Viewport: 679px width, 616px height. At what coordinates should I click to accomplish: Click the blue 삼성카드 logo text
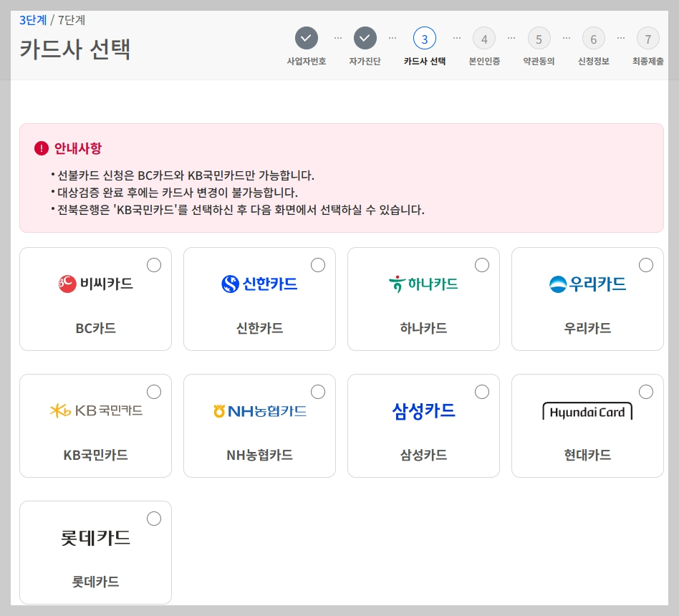click(x=423, y=410)
